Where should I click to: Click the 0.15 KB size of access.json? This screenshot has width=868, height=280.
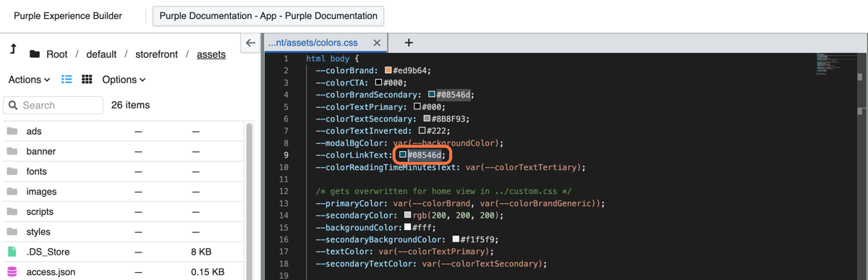(208, 272)
